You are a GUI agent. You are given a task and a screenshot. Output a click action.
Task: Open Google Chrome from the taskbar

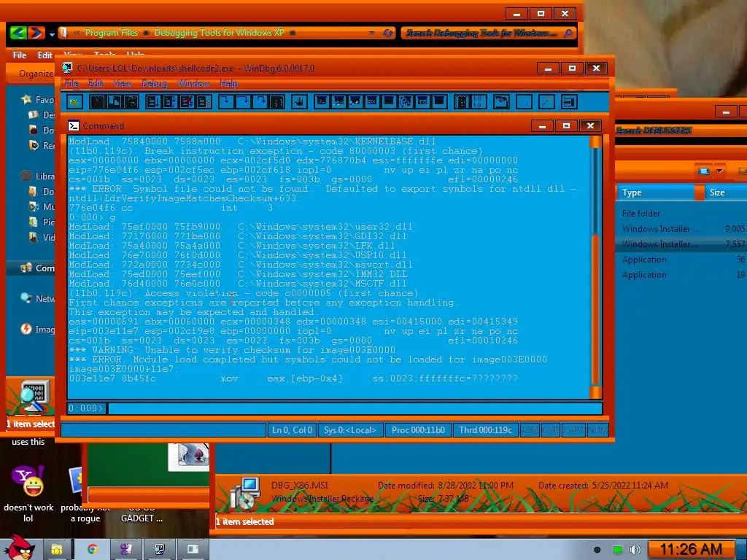tap(93, 550)
